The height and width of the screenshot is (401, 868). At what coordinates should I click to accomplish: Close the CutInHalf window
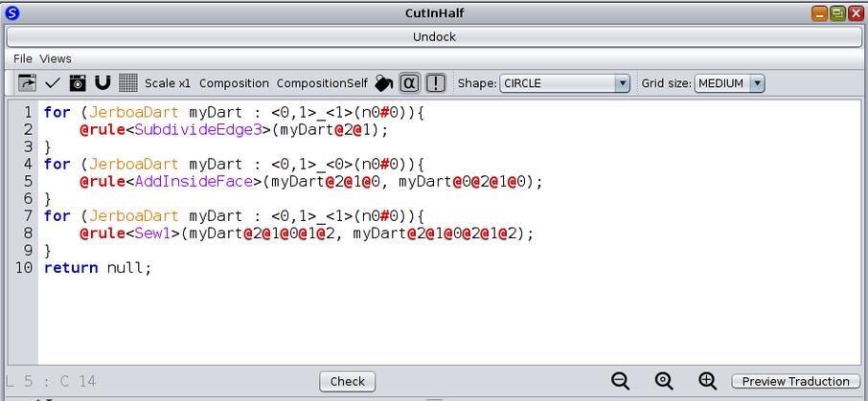coord(857,13)
